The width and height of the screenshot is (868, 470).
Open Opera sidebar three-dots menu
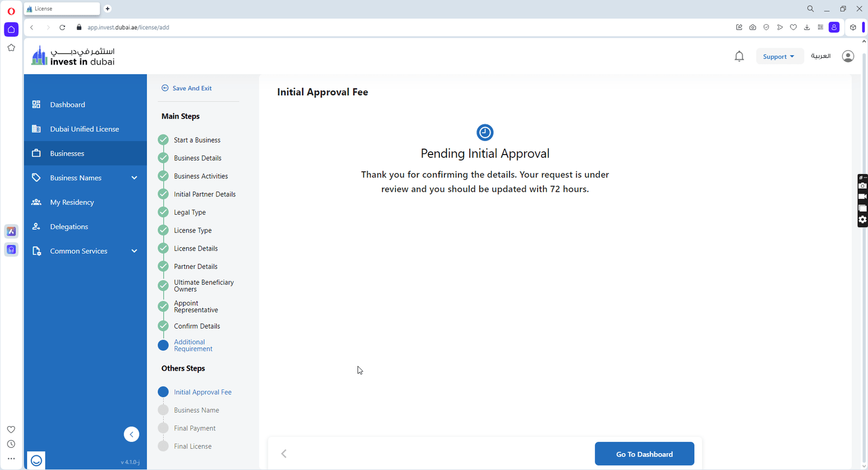tap(11, 459)
